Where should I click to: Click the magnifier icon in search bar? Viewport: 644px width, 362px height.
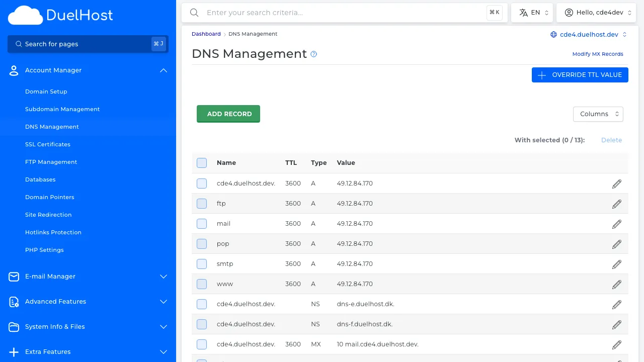click(194, 13)
